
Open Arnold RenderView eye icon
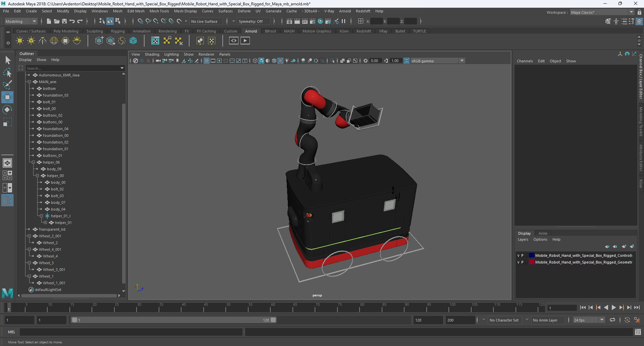point(234,41)
